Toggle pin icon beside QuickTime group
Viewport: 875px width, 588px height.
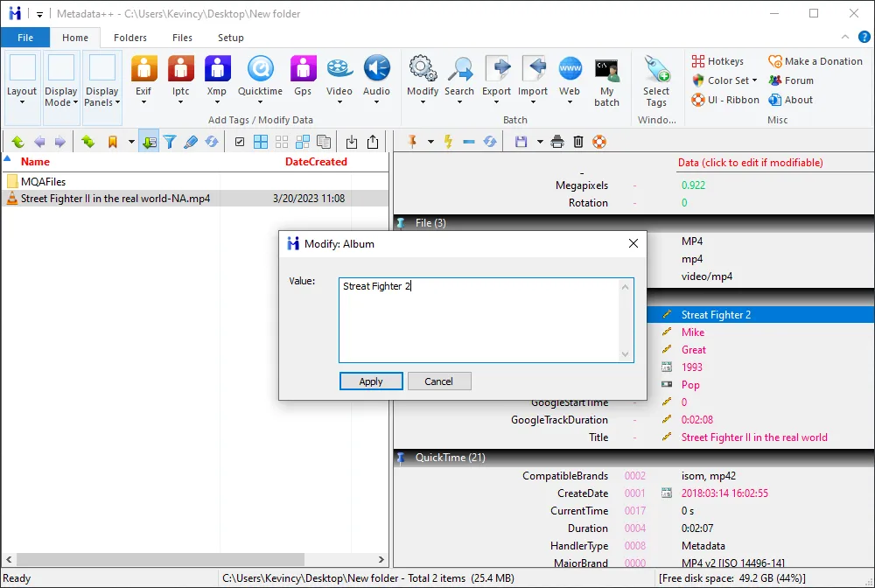[401, 458]
